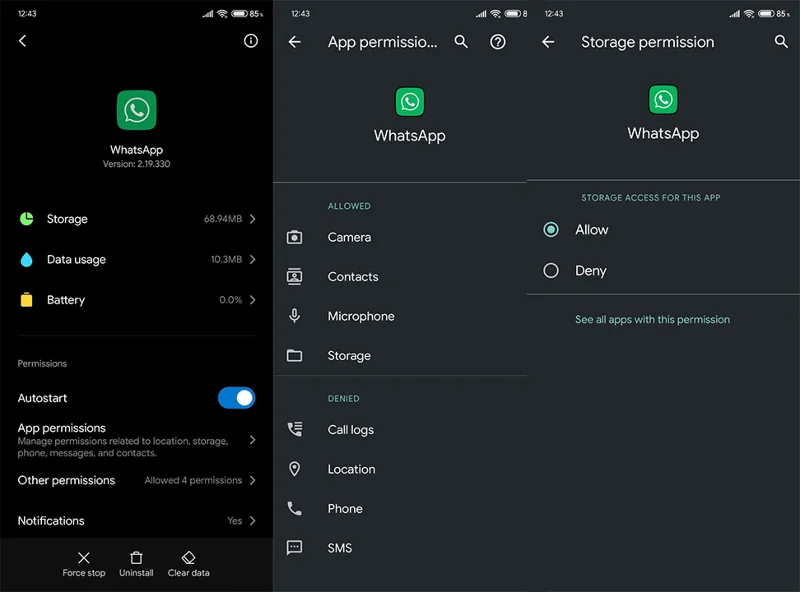The image size is (800, 592).
Task: Open Camera permission entry
Action: (400, 237)
